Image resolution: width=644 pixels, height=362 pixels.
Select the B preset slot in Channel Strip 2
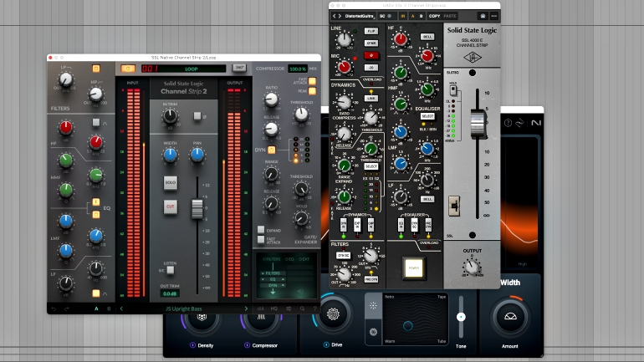pyautogui.click(x=109, y=308)
